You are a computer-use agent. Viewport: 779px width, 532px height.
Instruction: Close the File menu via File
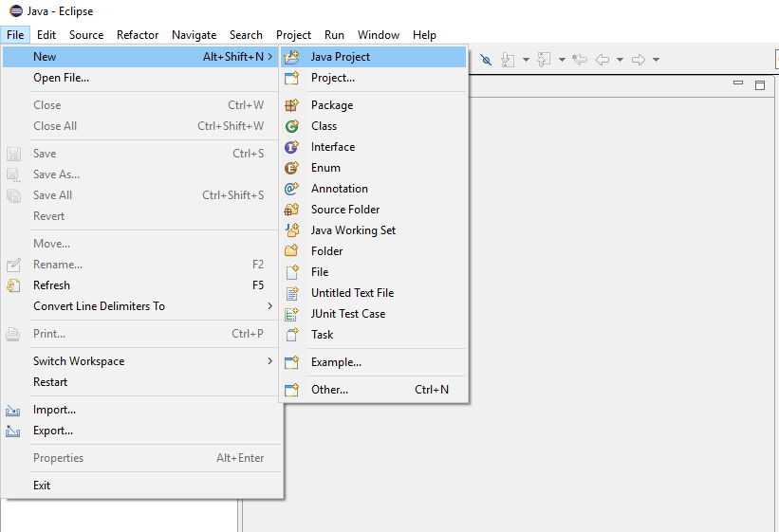pos(15,35)
